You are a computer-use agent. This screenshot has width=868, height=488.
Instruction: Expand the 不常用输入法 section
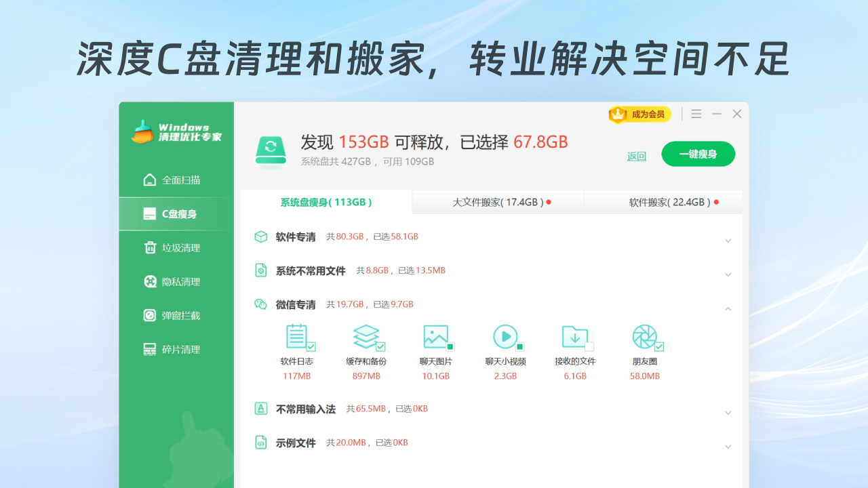click(x=728, y=413)
